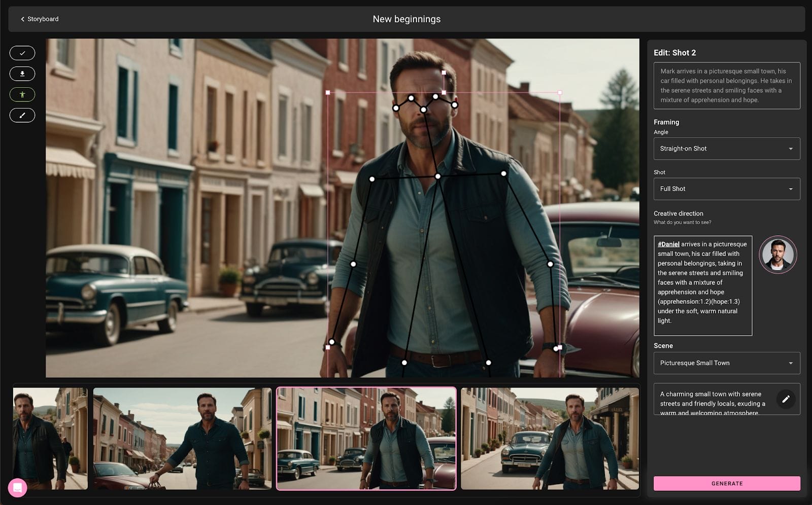The width and height of the screenshot is (812, 505).
Task: Open the Scene dropdown Picturesque Small Town
Action: click(726, 363)
